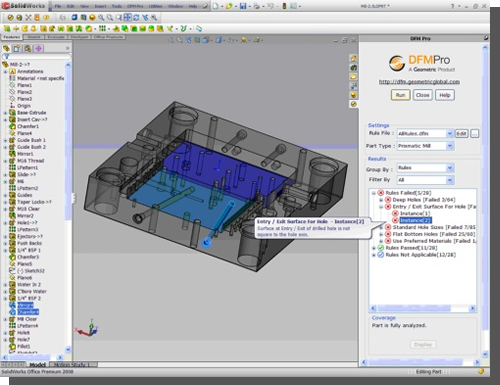Open the dfm.geometricglobal.com link
Viewport: 500px width, 385px height.
[x=419, y=82]
